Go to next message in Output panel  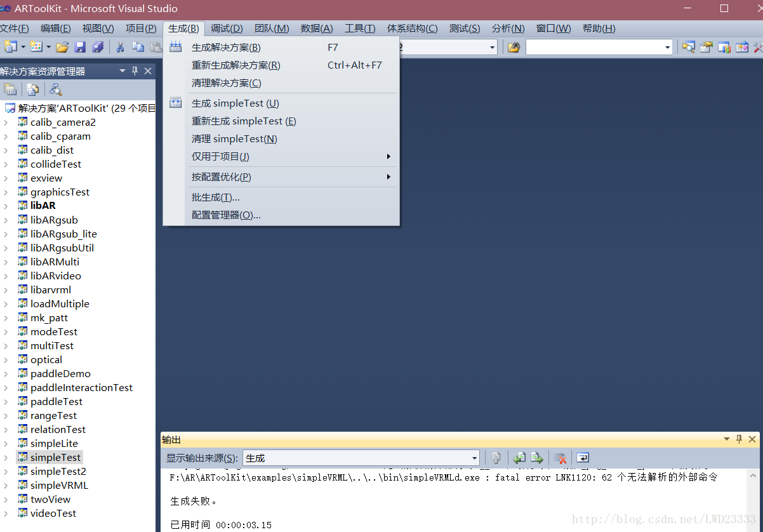(x=537, y=458)
